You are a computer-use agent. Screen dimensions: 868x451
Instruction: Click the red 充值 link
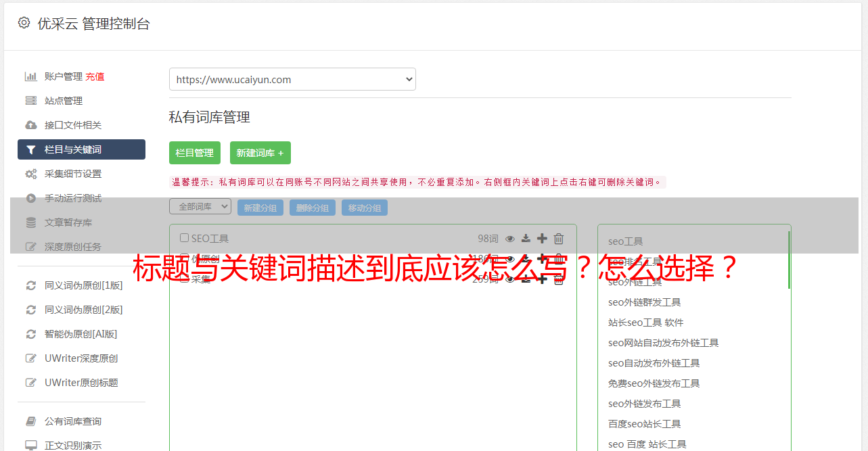coord(95,76)
